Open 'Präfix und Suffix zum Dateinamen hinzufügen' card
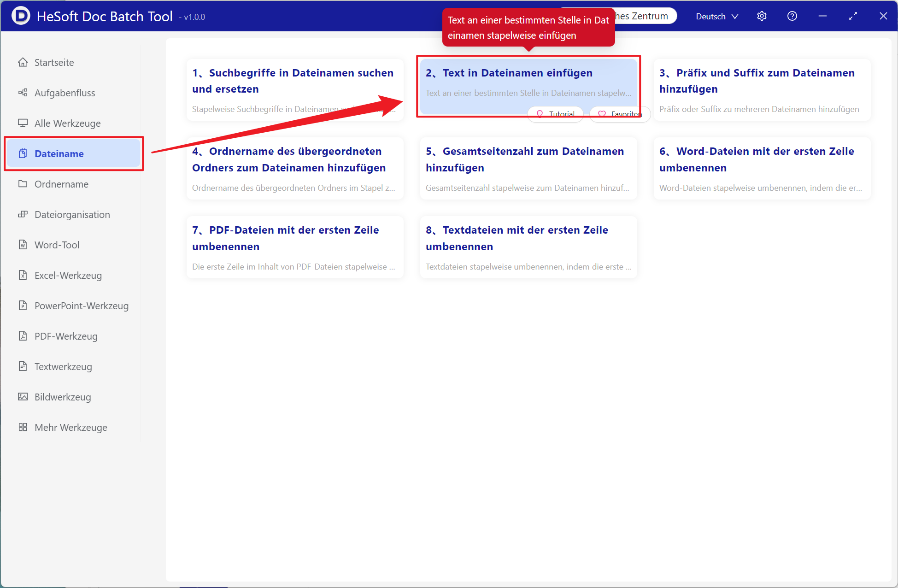898x588 pixels. click(x=762, y=90)
